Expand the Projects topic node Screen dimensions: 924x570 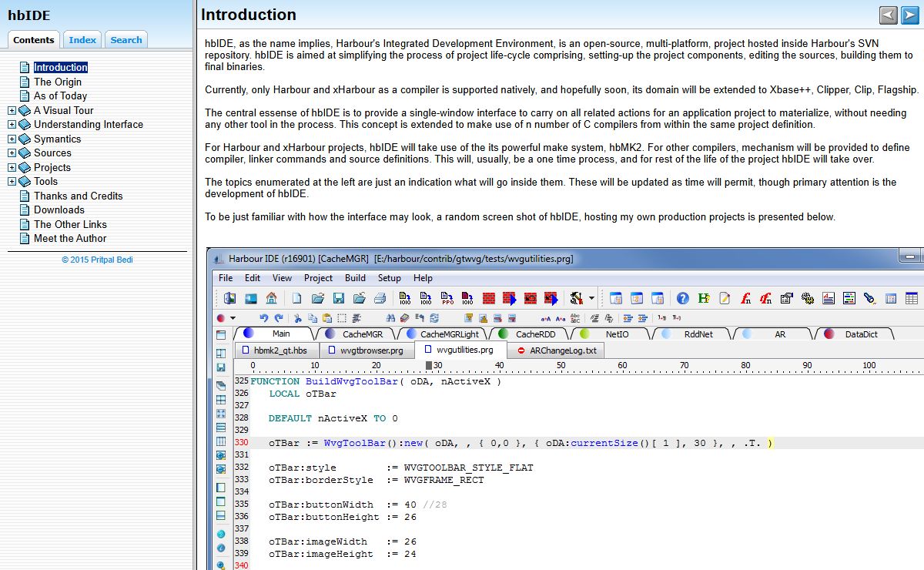click(12, 168)
